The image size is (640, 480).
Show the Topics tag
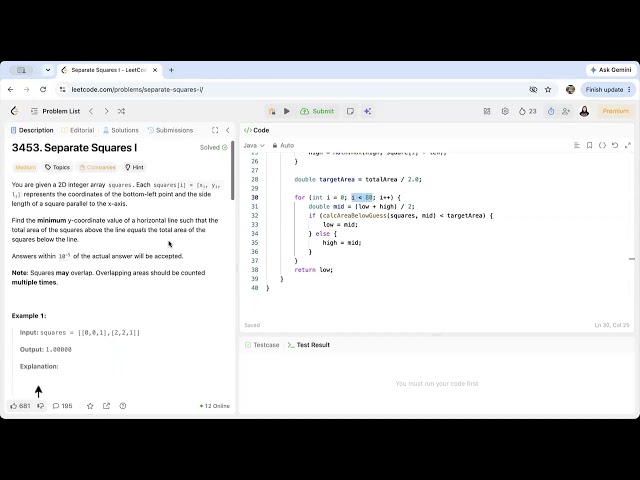(x=58, y=167)
